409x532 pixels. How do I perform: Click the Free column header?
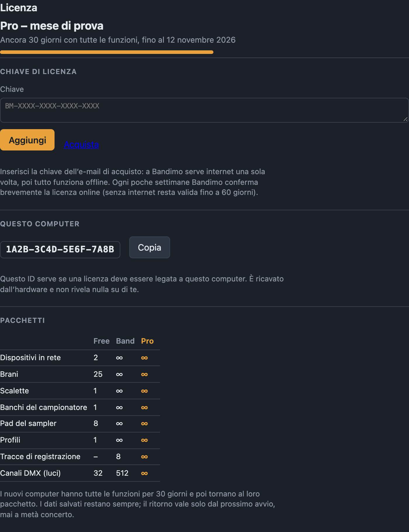tap(101, 341)
